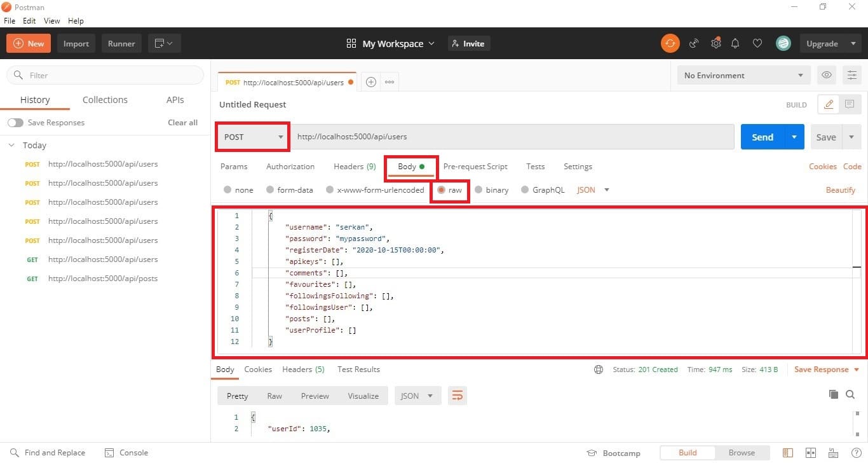Click the Filter search field
The height and width of the screenshot is (463, 868).
105,75
